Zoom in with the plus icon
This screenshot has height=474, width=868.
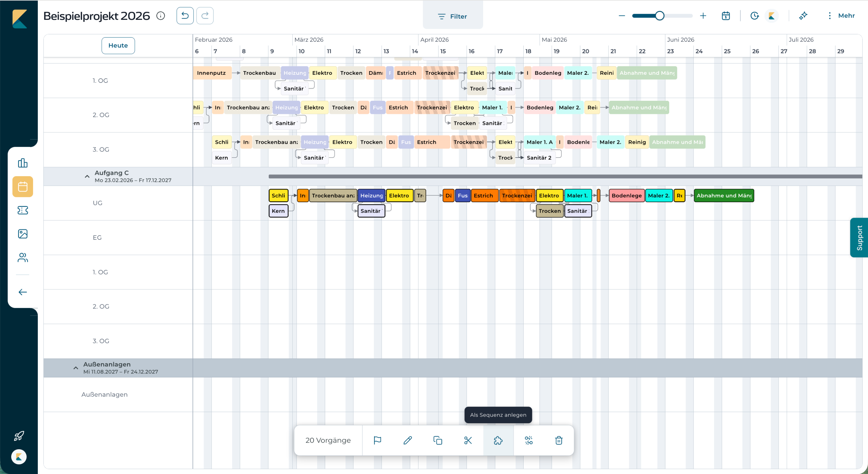pos(703,15)
